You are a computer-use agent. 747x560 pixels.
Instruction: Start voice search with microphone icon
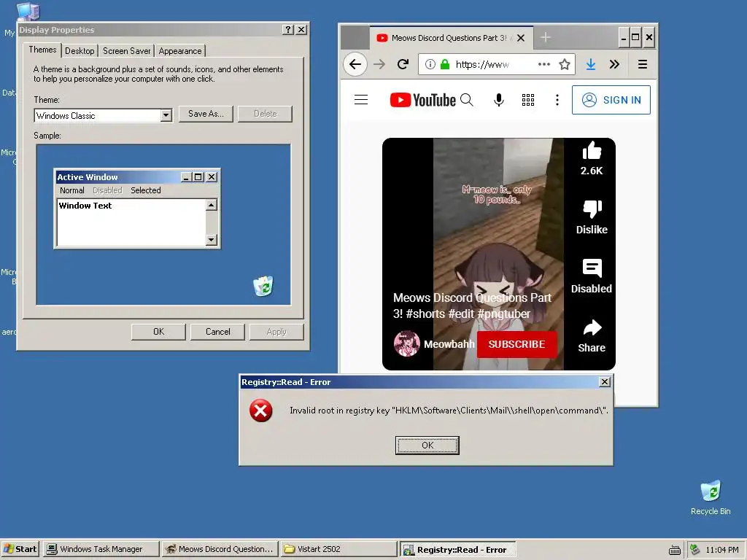point(499,100)
